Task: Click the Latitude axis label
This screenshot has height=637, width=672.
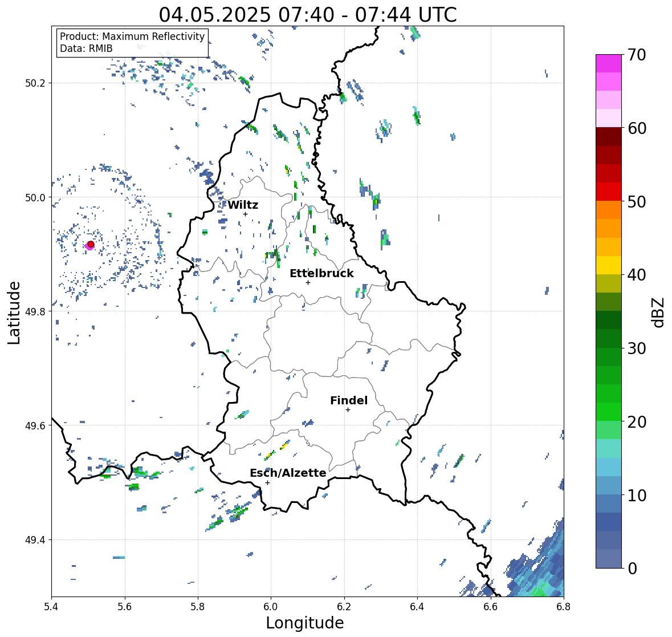Action: tap(14, 313)
